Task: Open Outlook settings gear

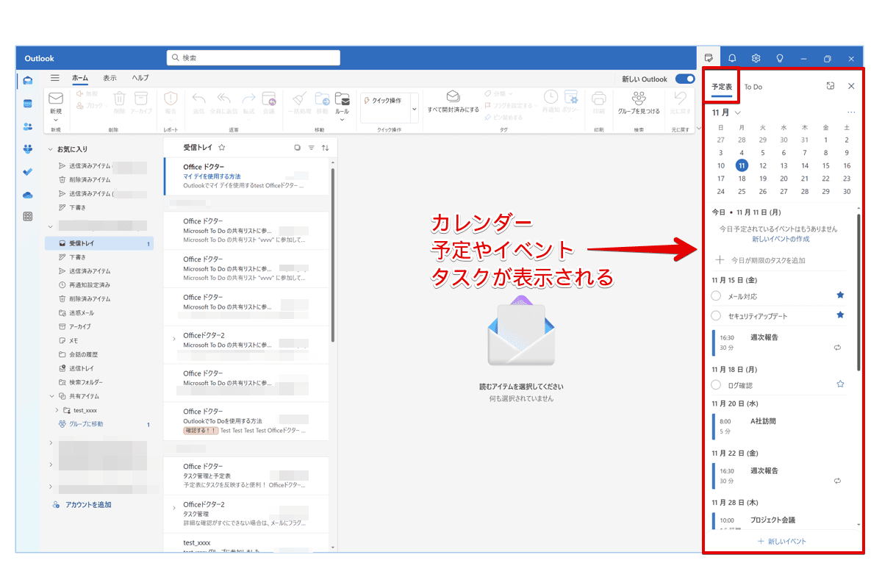Action: (x=756, y=58)
